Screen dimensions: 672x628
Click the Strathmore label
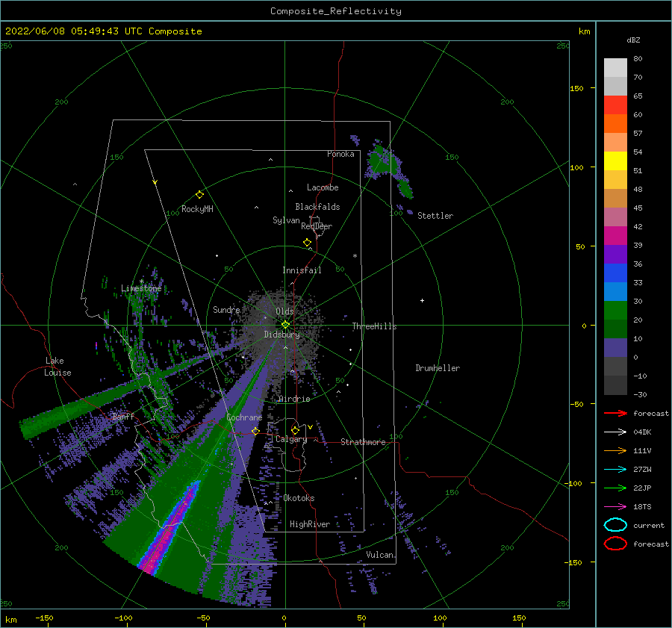pyautogui.click(x=363, y=442)
